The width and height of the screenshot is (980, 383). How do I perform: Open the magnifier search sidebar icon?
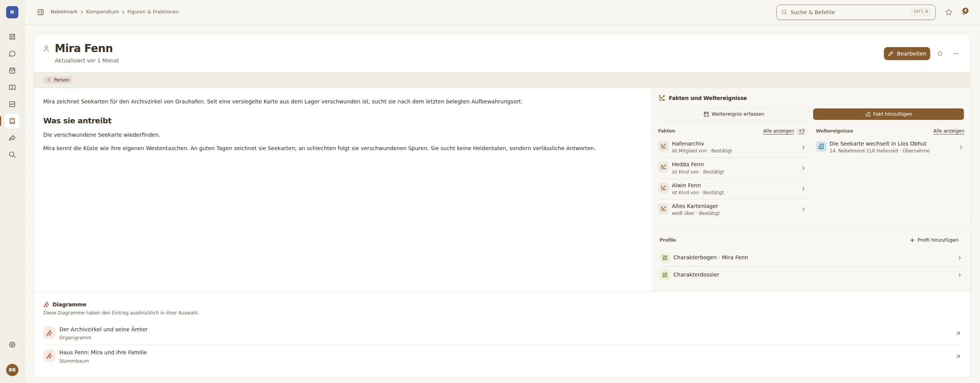click(x=12, y=155)
